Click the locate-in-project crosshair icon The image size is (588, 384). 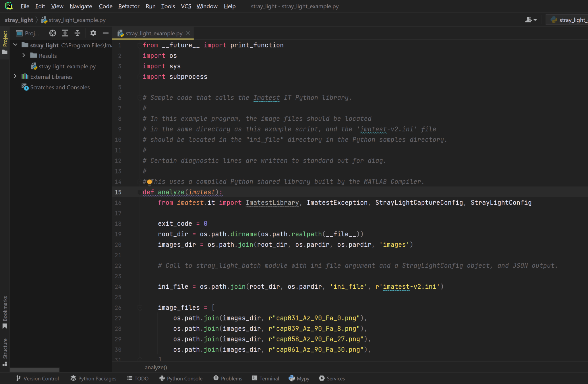52,33
